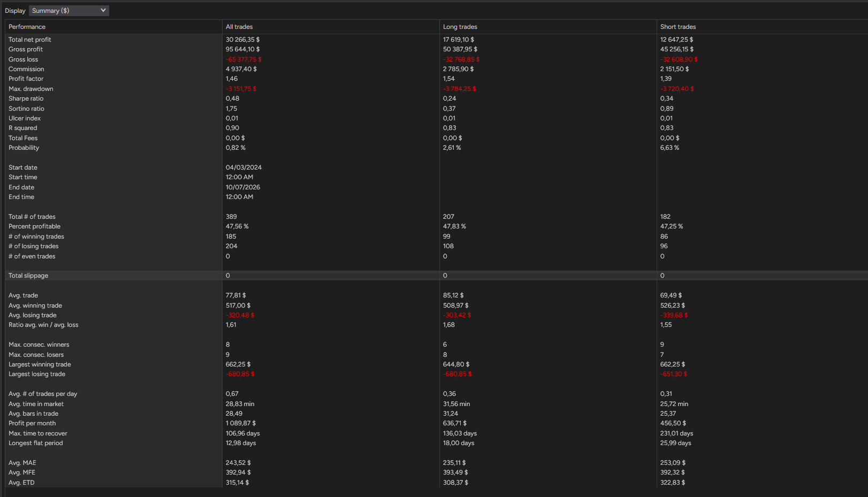Select the Total # of trades label
Viewport: 868px width, 497px height.
point(32,217)
